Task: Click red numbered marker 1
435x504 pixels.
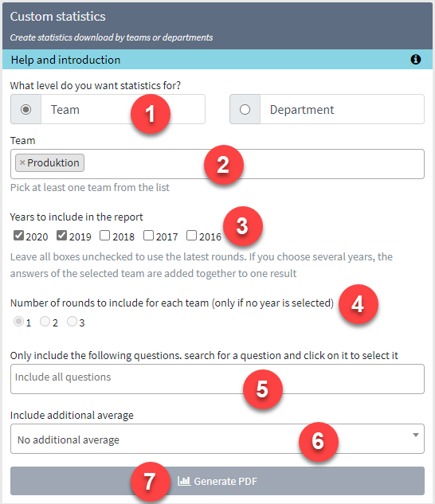Action: tap(151, 114)
